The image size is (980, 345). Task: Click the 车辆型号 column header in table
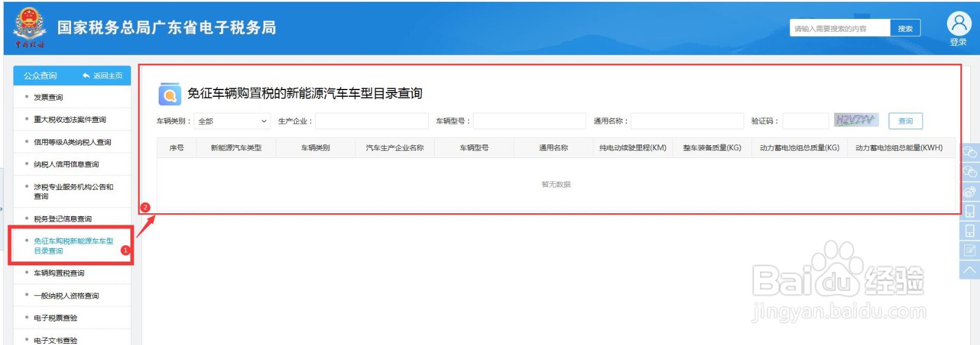(x=474, y=148)
